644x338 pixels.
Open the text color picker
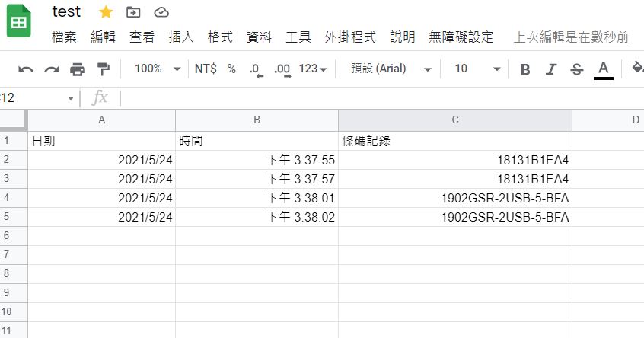[x=604, y=70]
